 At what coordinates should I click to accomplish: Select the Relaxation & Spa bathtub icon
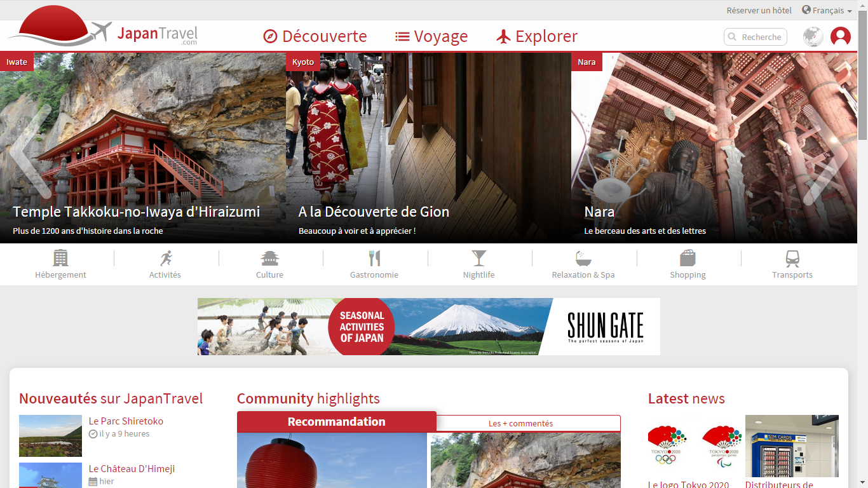pyautogui.click(x=583, y=258)
